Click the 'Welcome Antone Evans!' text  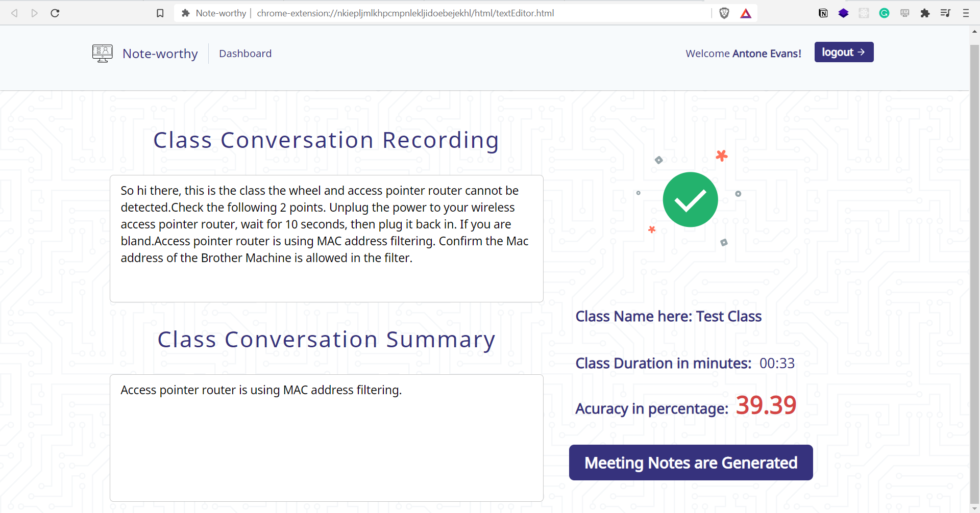[x=743, y=54]
